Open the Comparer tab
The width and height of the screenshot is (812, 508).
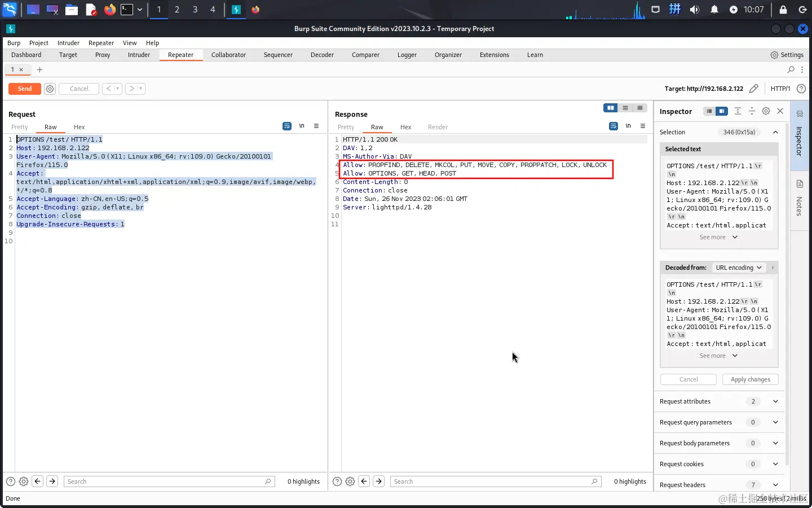365,55
